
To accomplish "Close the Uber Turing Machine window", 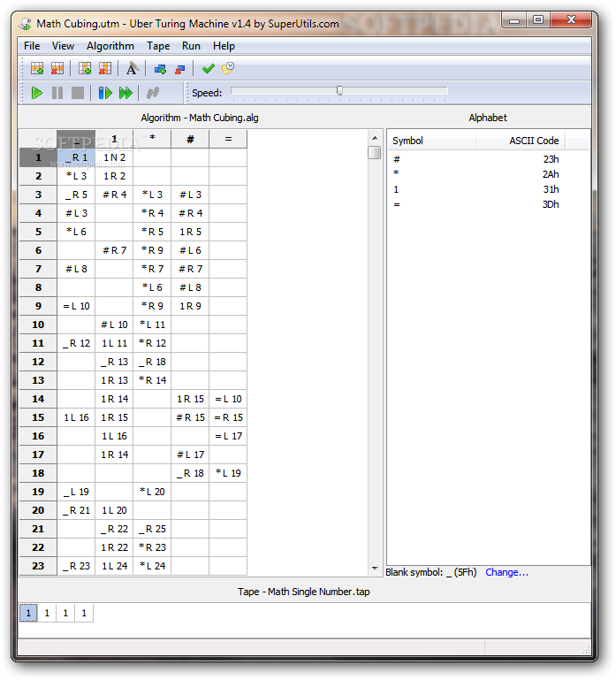I will click(x=571, y=20).
